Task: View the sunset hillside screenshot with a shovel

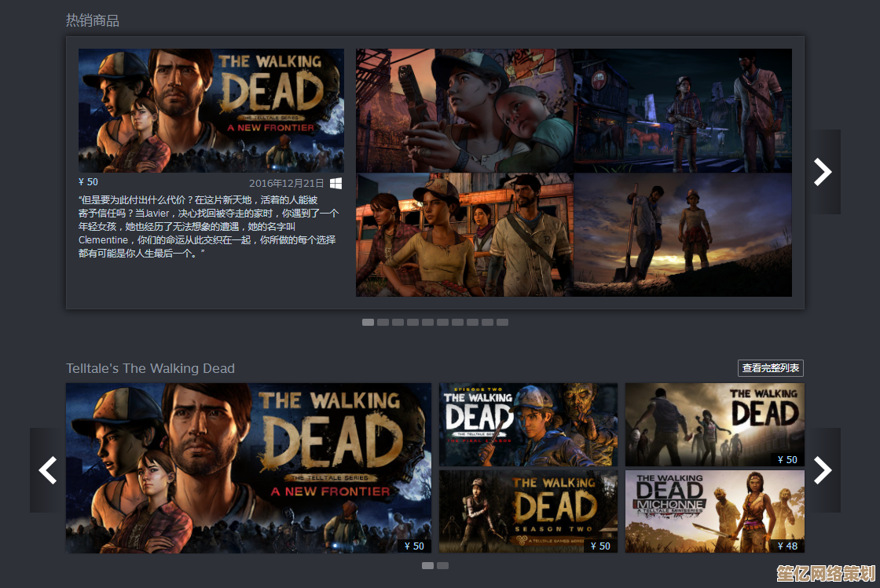Action: (x=683, y=235)
